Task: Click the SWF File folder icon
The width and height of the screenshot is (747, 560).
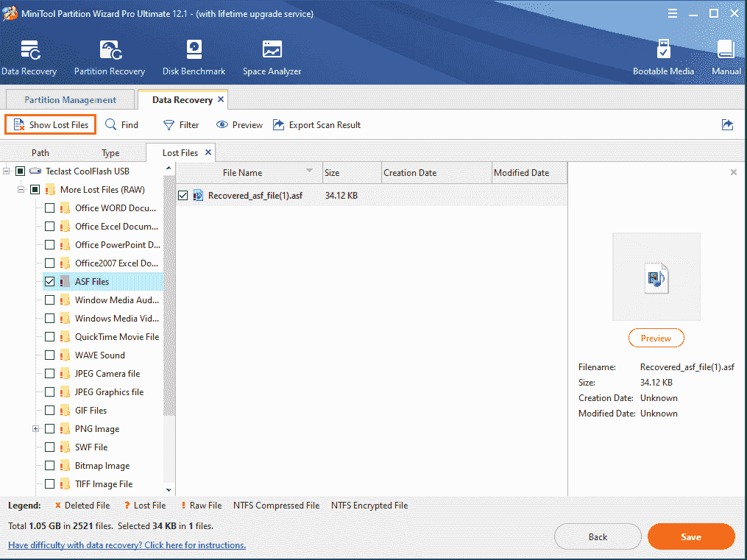Action: [65, 447]
